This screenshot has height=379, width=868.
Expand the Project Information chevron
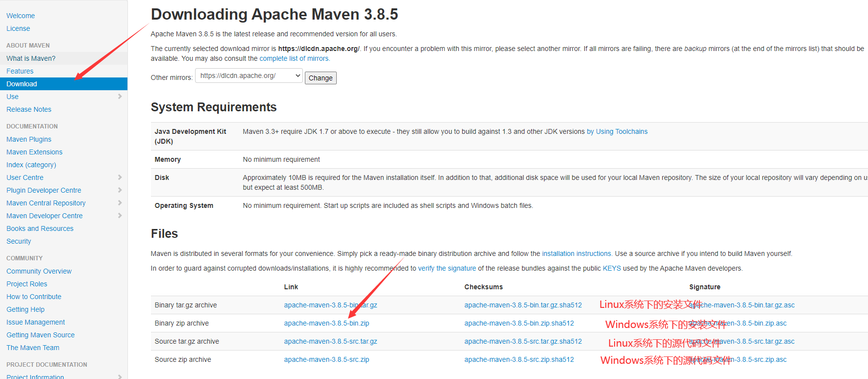click(120, 377)
